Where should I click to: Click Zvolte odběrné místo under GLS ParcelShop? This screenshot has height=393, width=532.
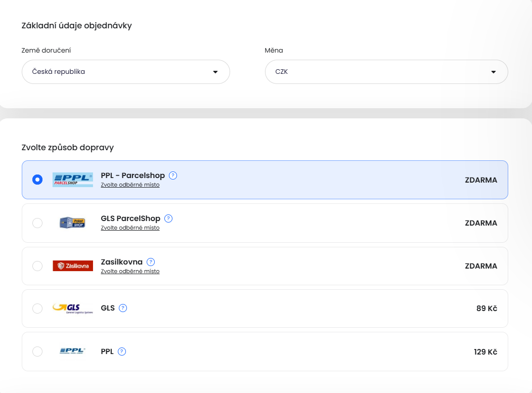[x=130, y=228]
